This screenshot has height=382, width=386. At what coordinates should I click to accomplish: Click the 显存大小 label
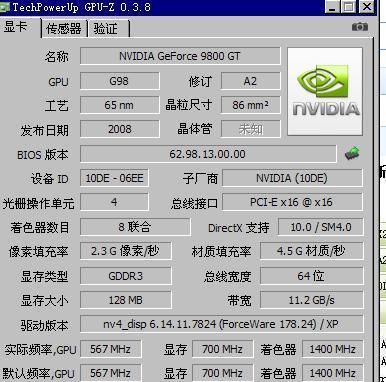pos(44,301)
